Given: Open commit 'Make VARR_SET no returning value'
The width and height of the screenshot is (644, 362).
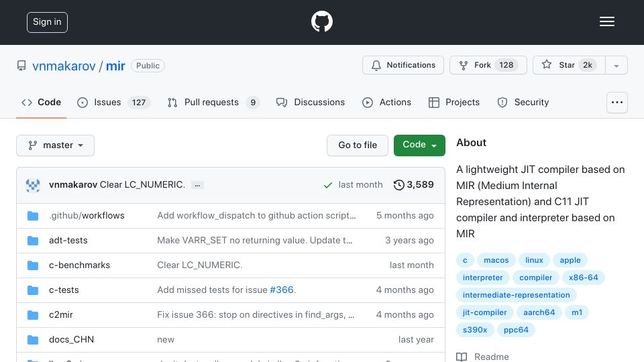Looking at the screenshot, I should pyautogui.click(x=255, y=241).
